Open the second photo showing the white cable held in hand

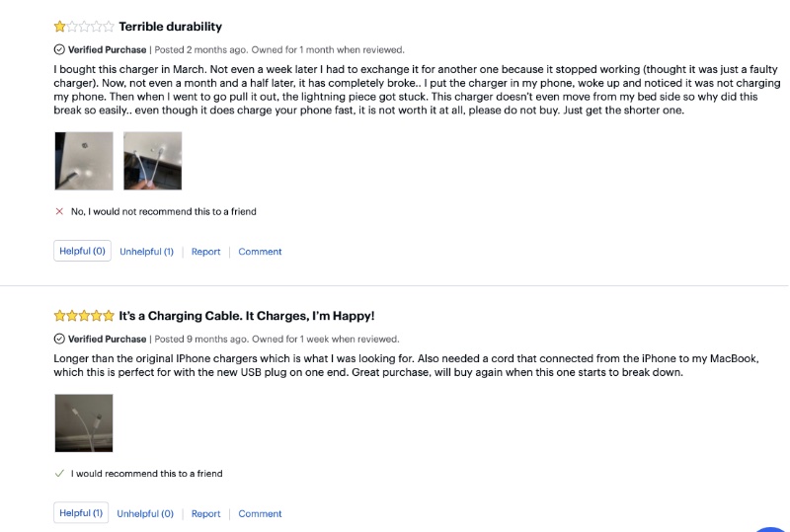(x=153, y=161)
